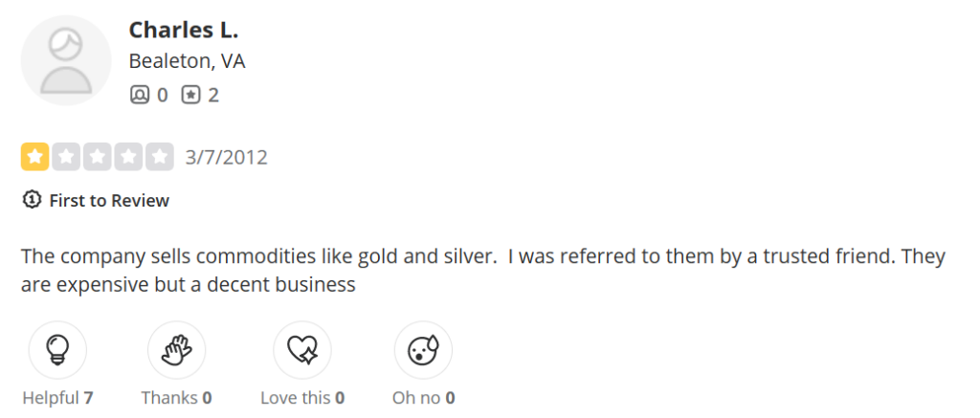Select the Oh no face icon

[x=423, y=350]
